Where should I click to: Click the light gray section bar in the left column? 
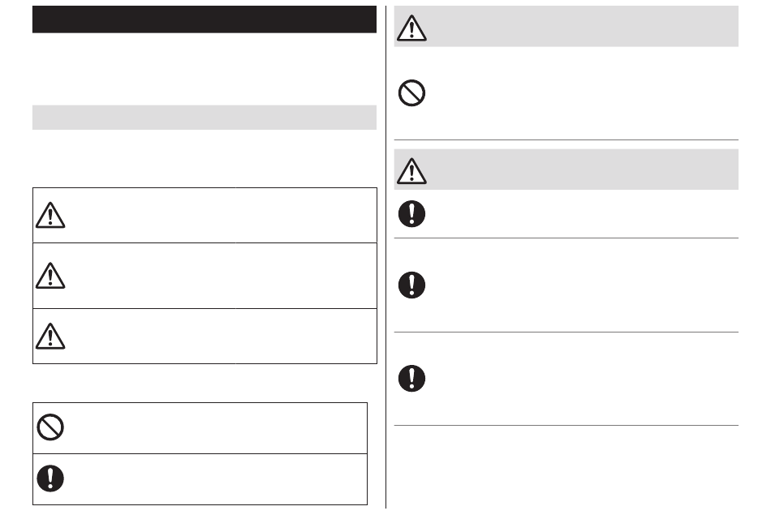[205, 118]
